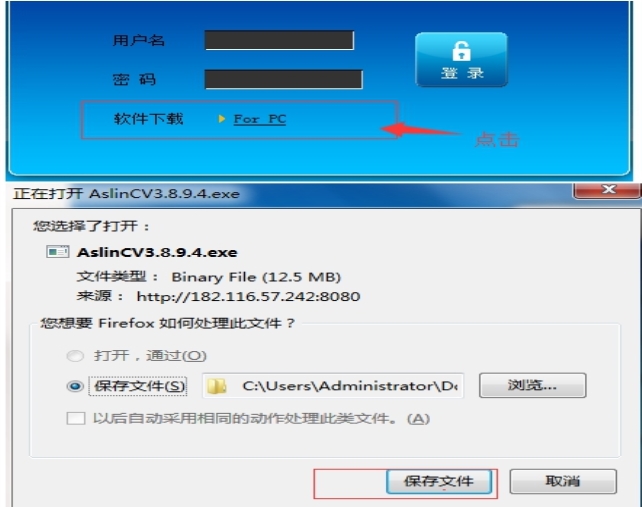
Task: Click the blue 登录 login button
Action: tap(461, 60)
